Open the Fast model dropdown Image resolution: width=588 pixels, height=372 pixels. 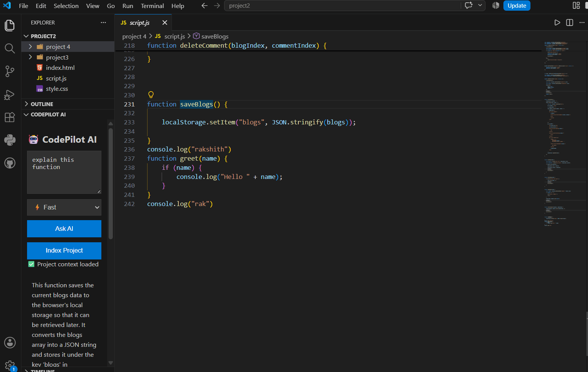pos(64,207)
